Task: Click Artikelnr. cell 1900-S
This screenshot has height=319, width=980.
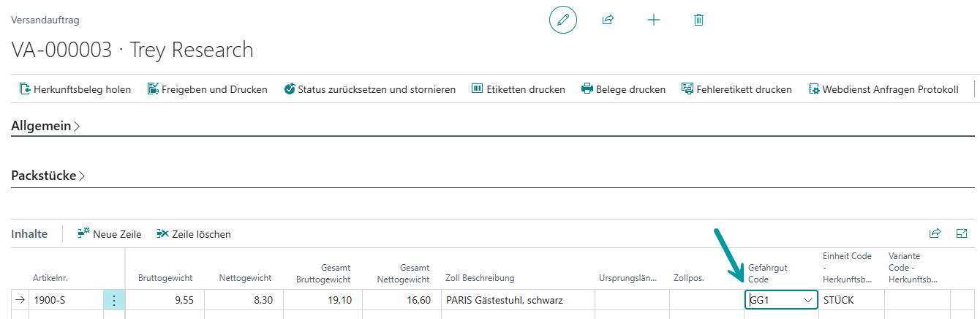Action: click(66, 300)
